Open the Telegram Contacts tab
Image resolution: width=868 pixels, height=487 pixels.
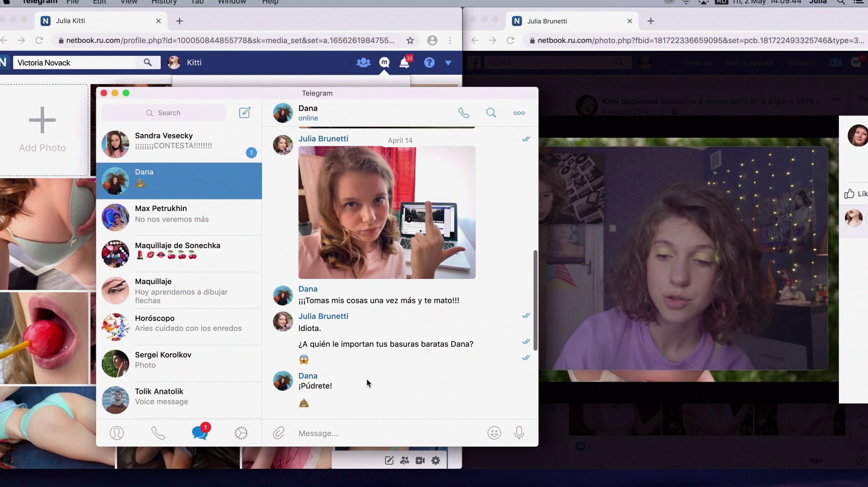pos(117,433)
